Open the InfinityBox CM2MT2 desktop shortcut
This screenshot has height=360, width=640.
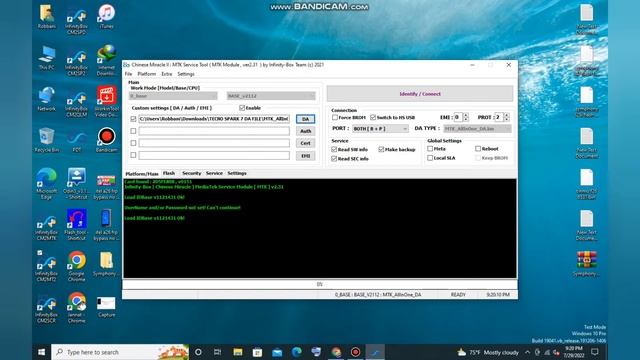coord(47,267)
